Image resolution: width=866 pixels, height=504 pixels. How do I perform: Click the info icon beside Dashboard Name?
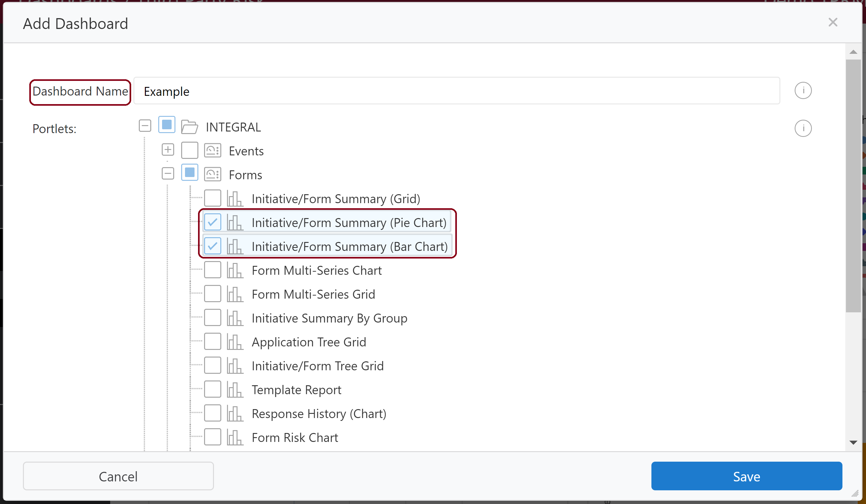click(x=803, y=91)
